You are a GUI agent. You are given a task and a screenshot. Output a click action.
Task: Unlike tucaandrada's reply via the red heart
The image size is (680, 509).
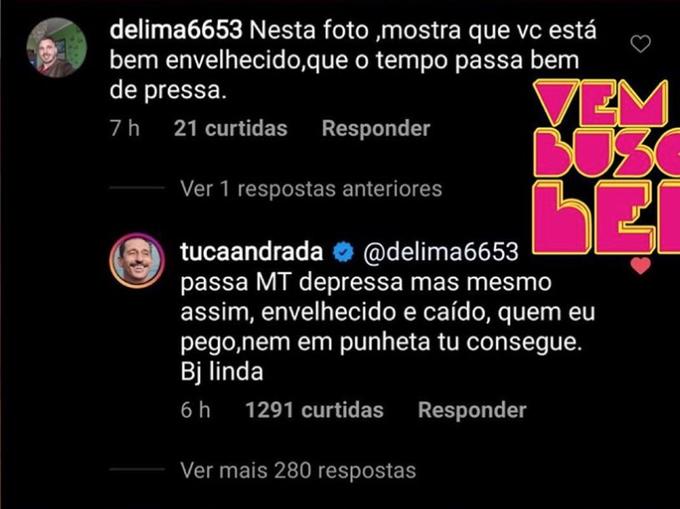coord(641,265)
